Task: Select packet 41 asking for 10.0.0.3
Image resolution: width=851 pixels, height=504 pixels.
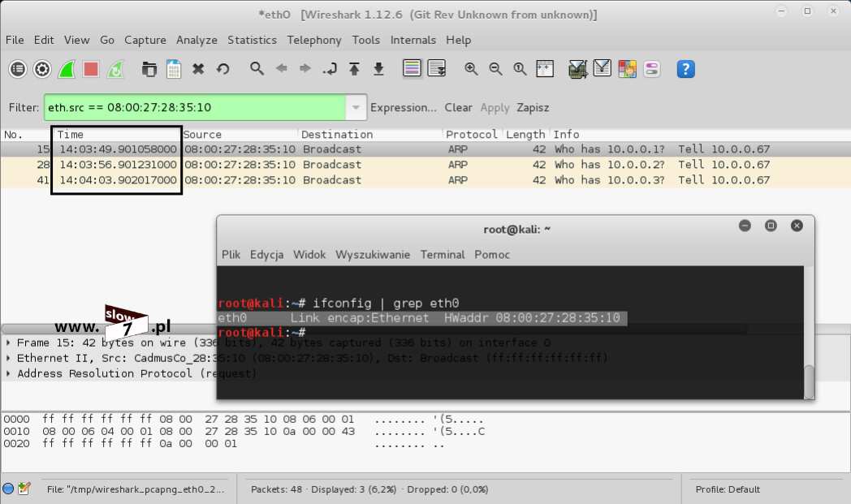Action: click(425, 180)
